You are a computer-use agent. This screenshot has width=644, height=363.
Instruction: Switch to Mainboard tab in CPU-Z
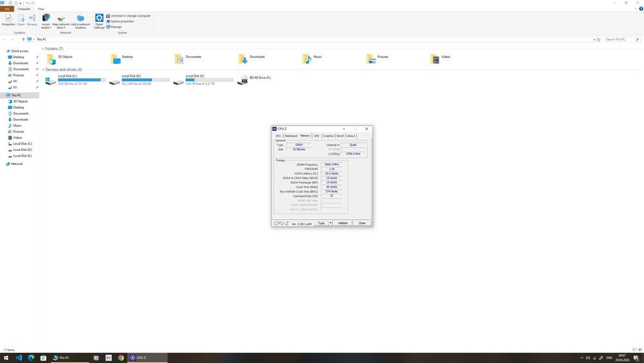coord(291,135)
